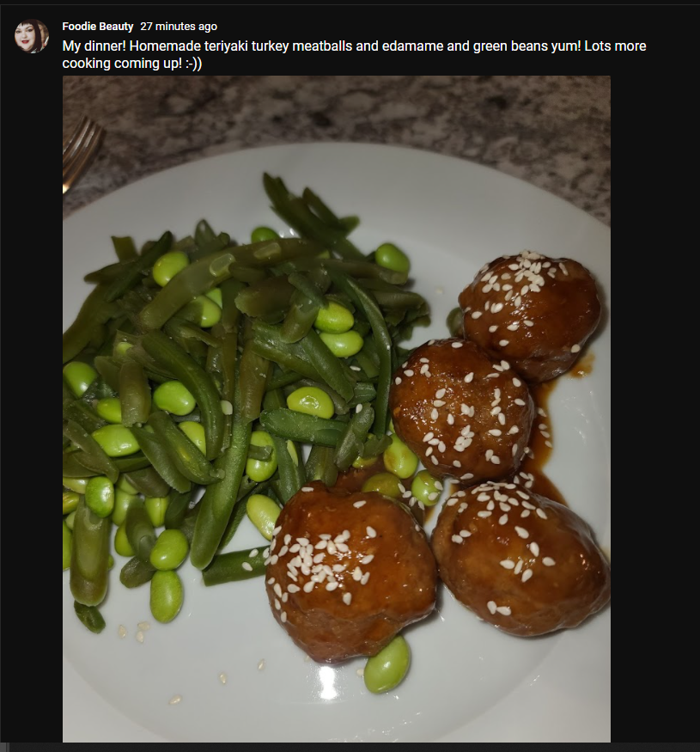The image size is (700, 752).
Task: Click the fork in the photo
Action: pos(82,154)
